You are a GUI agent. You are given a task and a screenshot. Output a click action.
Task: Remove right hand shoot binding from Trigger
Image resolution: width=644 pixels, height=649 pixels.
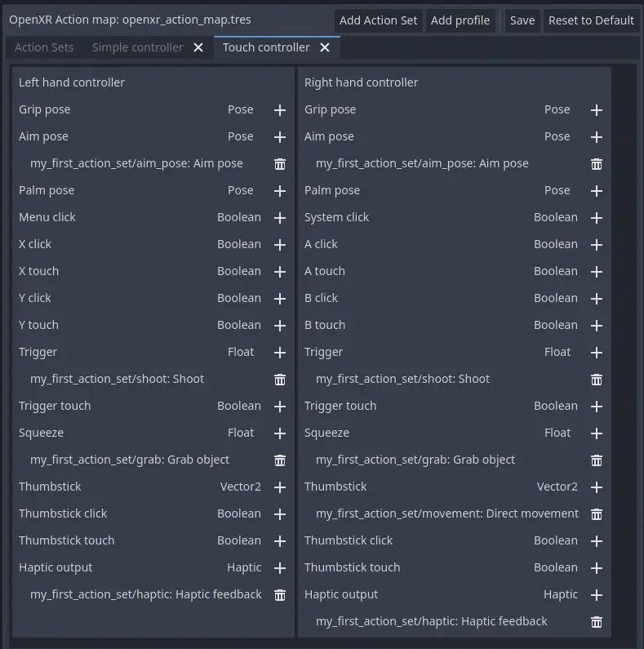pyautogui.click(x=597, y=380)
